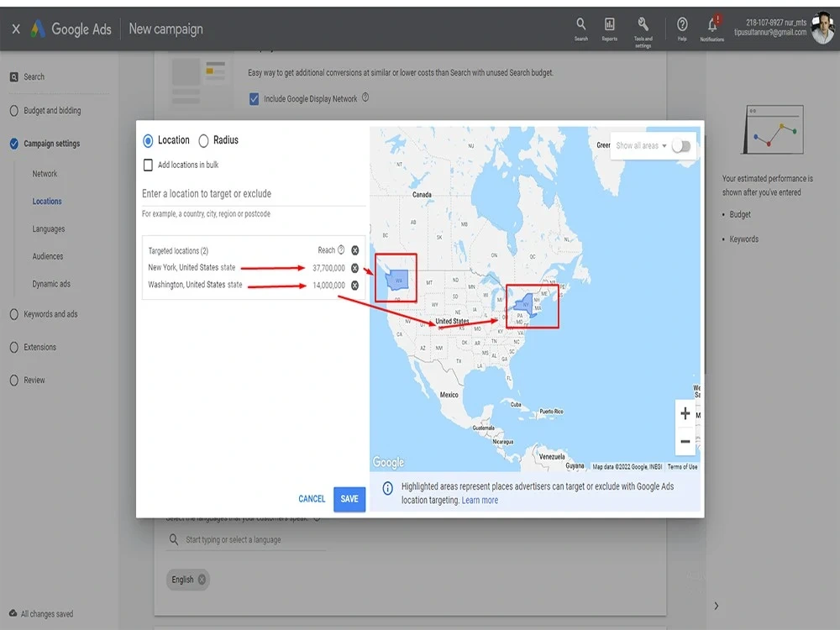Zoom out on the map

[x=685, y=442]
